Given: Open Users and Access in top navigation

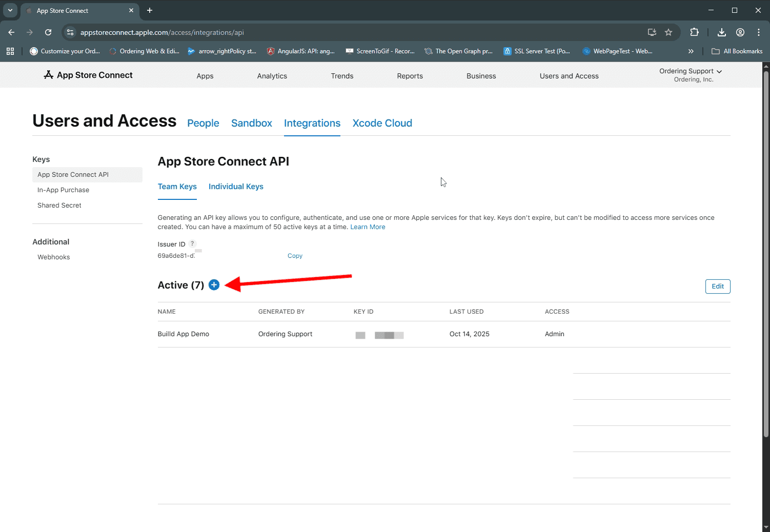Looking at the screenshot, I should (569, 76).
